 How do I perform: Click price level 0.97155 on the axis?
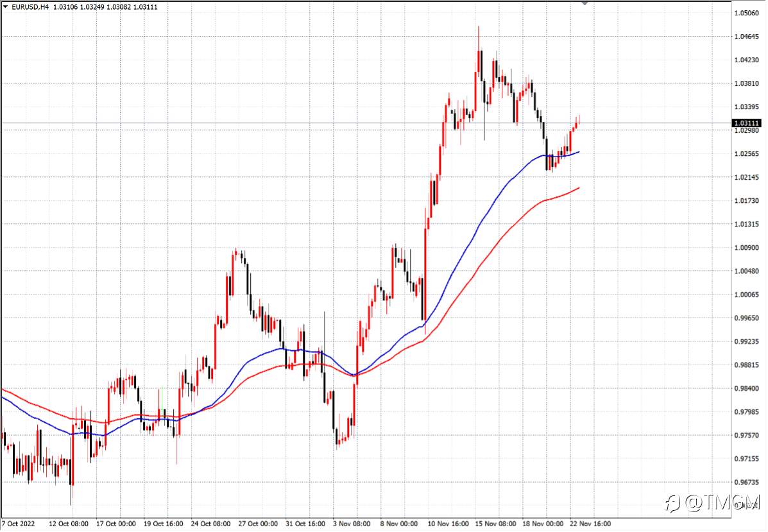pyautogui.click(x=746, y=459)
